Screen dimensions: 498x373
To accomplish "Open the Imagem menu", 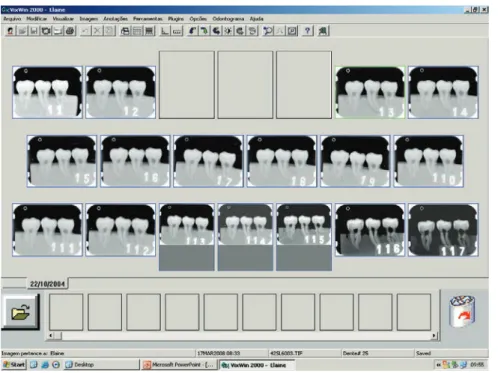I will [89, 19].
